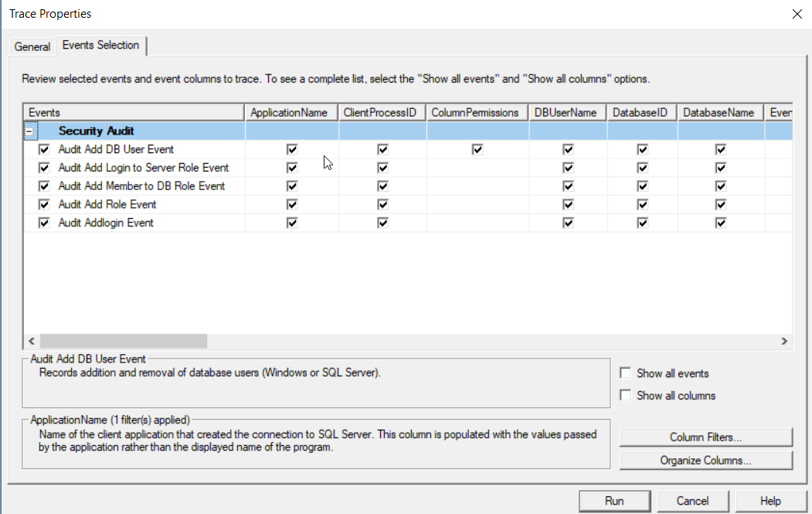The width and height of the screenshot is (812, 514).
Task: Switch to the General tab
Action: [32, 46]
